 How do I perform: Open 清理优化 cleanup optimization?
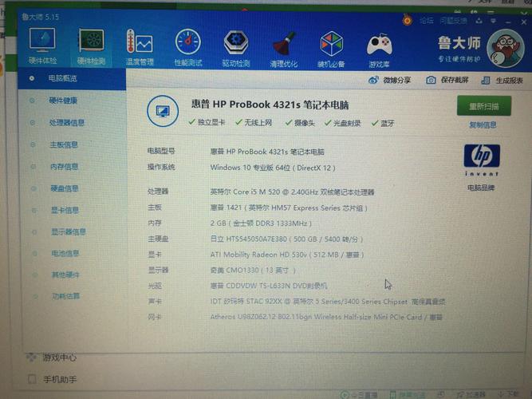click(x=284, y=49)
